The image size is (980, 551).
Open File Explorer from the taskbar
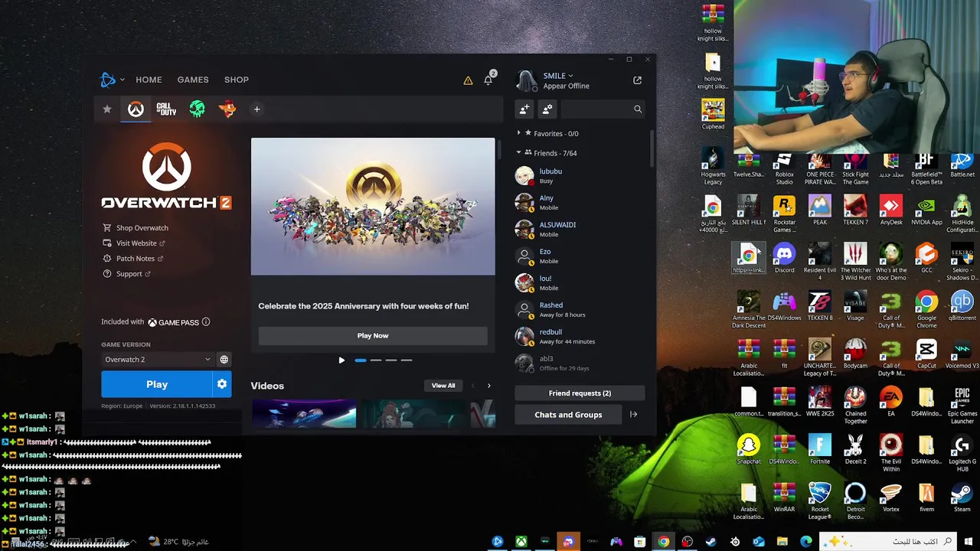pos(782,542)
